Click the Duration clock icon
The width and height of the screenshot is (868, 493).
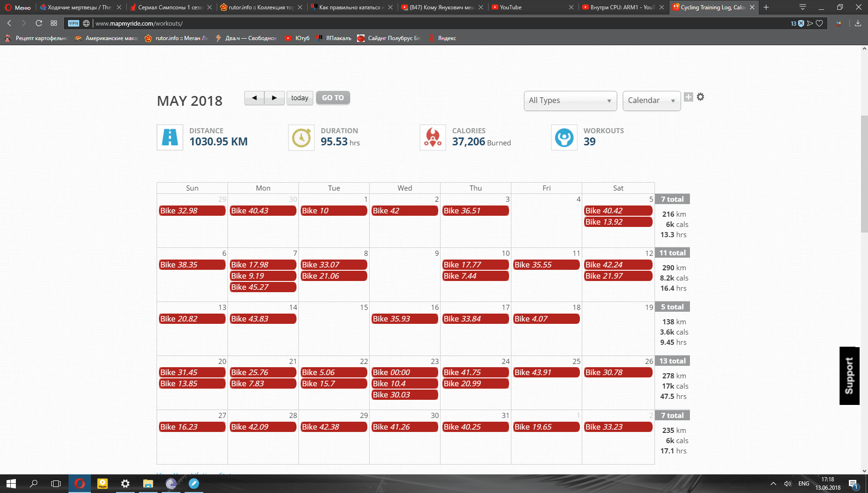pos(301,137)
